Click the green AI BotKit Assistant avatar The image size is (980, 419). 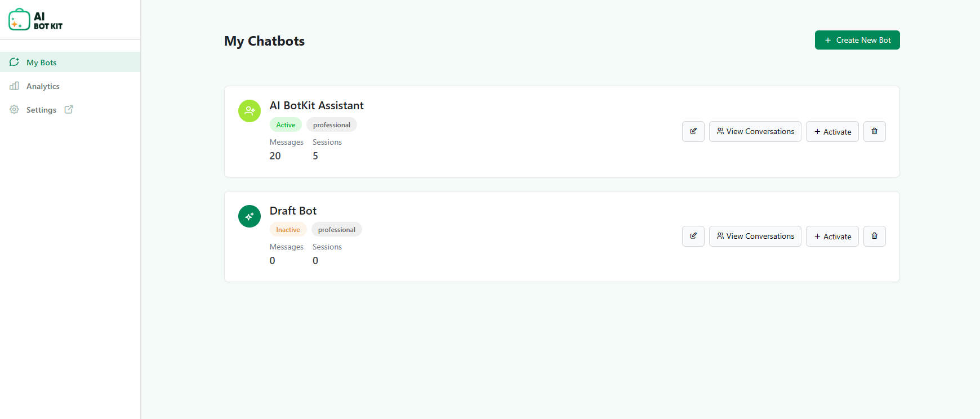(x=250, y=111)
